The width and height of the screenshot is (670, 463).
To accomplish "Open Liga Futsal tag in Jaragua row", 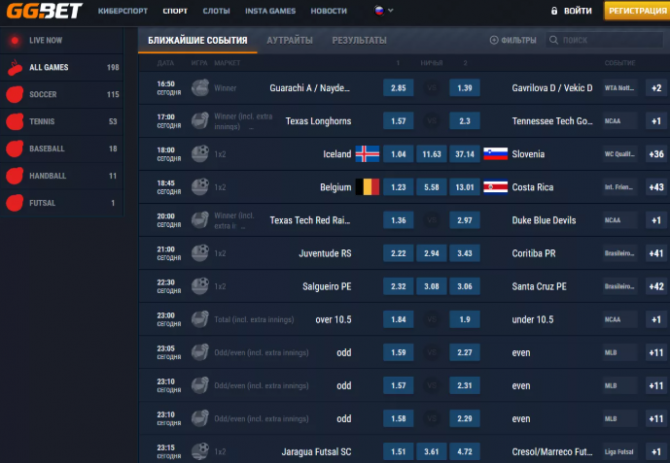I will 620,451.
